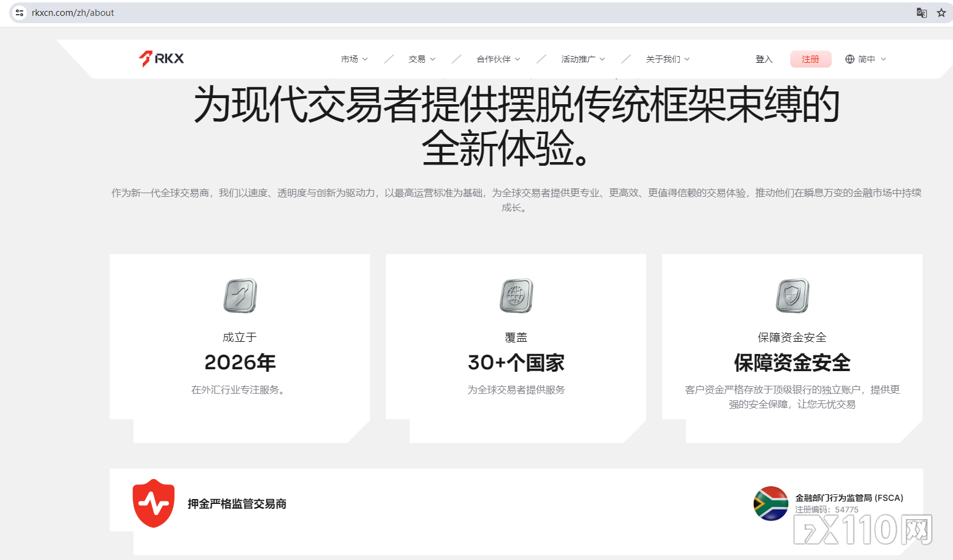
Task: Expand the 合作伙伴 menu
Action: [498, 59]
